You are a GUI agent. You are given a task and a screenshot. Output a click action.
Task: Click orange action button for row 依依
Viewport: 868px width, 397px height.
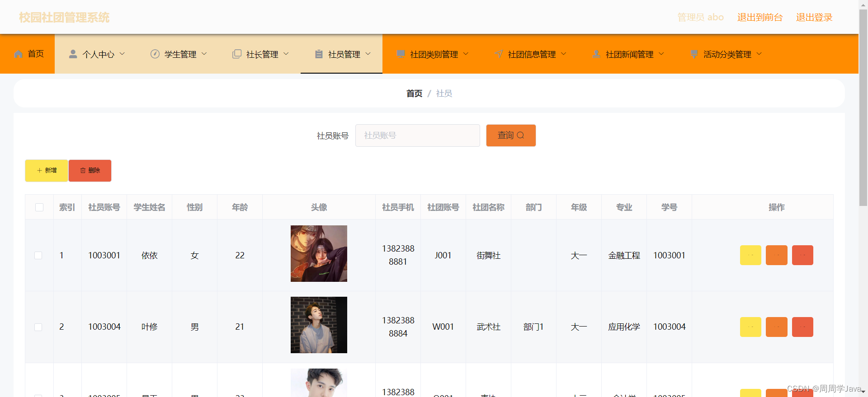point(777,255)
